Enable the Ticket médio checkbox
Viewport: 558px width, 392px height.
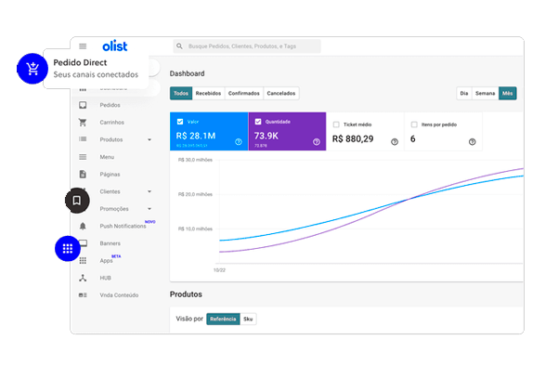(336, 123)
